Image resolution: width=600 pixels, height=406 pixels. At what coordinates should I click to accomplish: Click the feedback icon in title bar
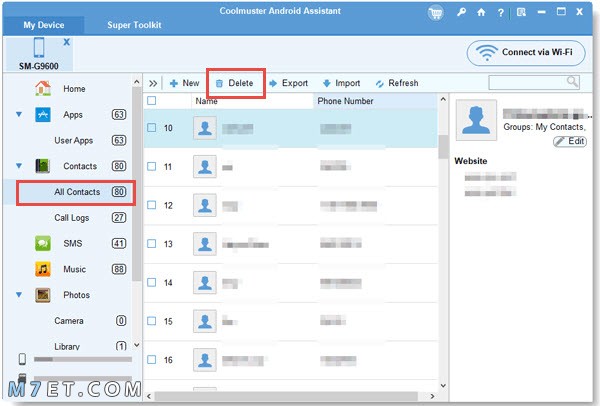(x=521, y=13)
